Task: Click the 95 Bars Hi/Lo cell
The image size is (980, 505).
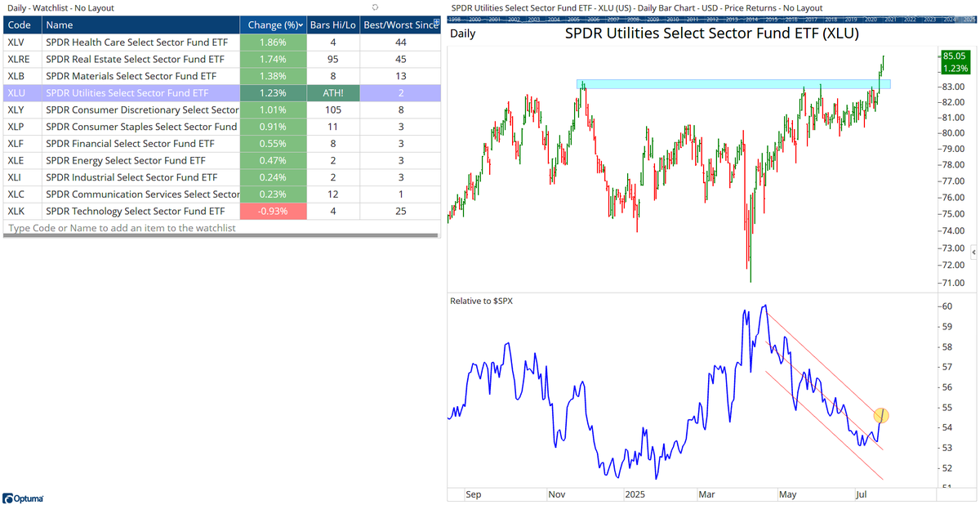Action: 332,59
